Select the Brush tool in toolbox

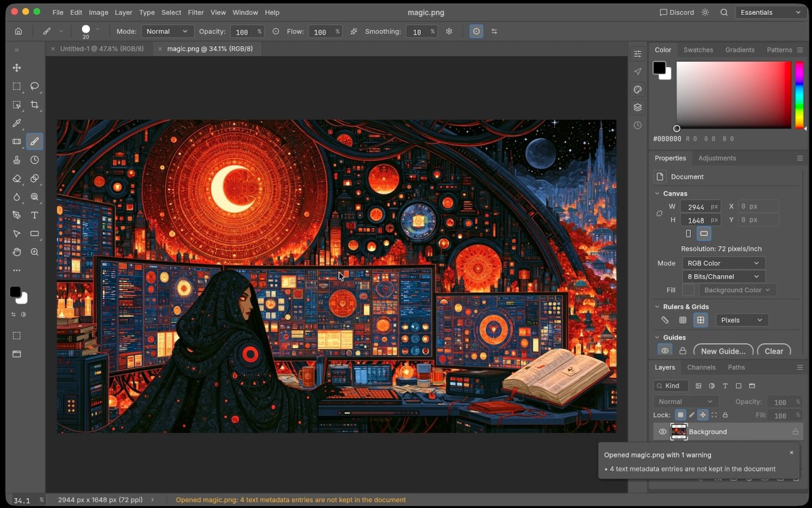[x=35, y=141]
